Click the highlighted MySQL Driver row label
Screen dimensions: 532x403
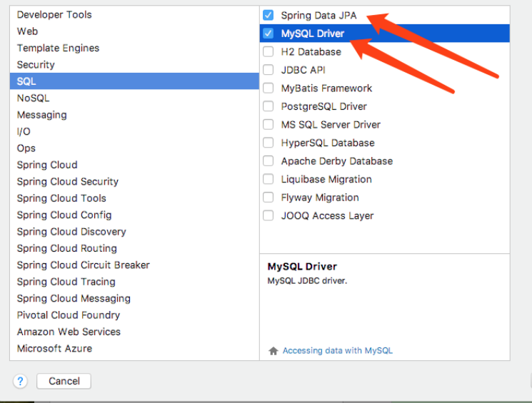[313, 34]
